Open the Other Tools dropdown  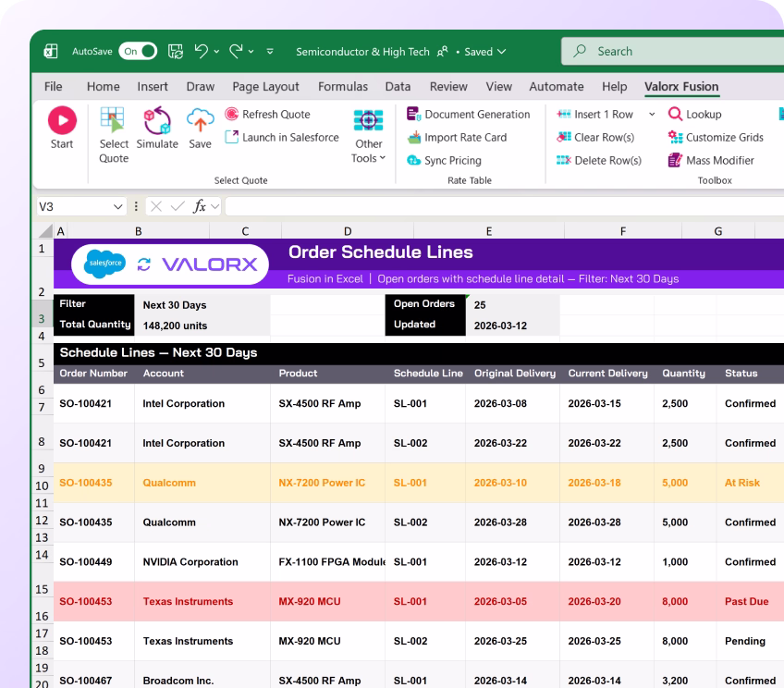pyautogui.click(x=369, y=136)
